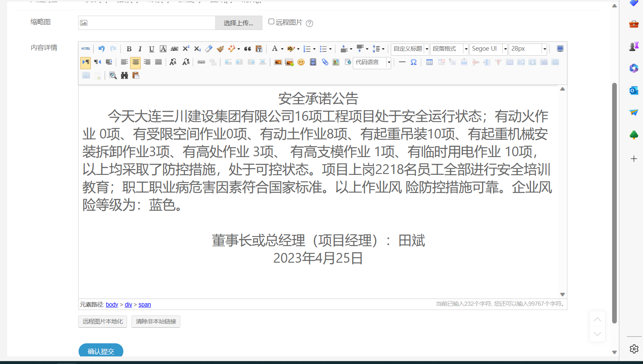
Task: Attach a file with paperclip icon
Action: point(325,62)
